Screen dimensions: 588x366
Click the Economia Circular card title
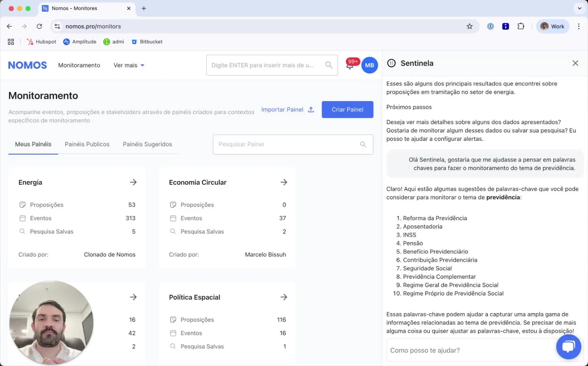click(x=198, y=182)
